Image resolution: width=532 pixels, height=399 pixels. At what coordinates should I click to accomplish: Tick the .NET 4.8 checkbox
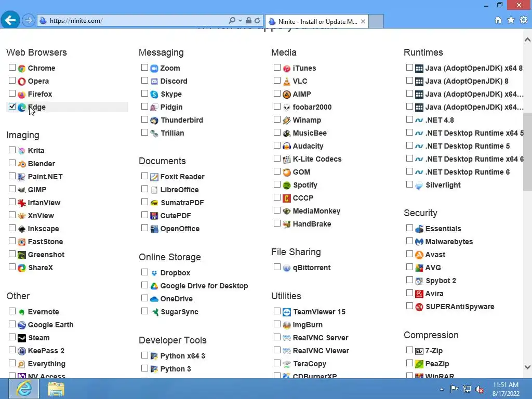409,119
